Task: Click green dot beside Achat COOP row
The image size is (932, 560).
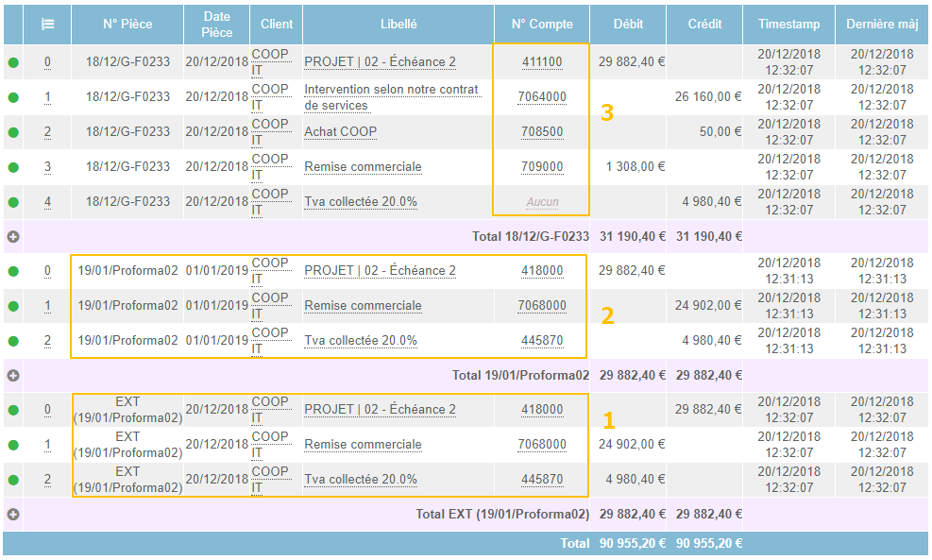Action: click(x=13, y=133)
